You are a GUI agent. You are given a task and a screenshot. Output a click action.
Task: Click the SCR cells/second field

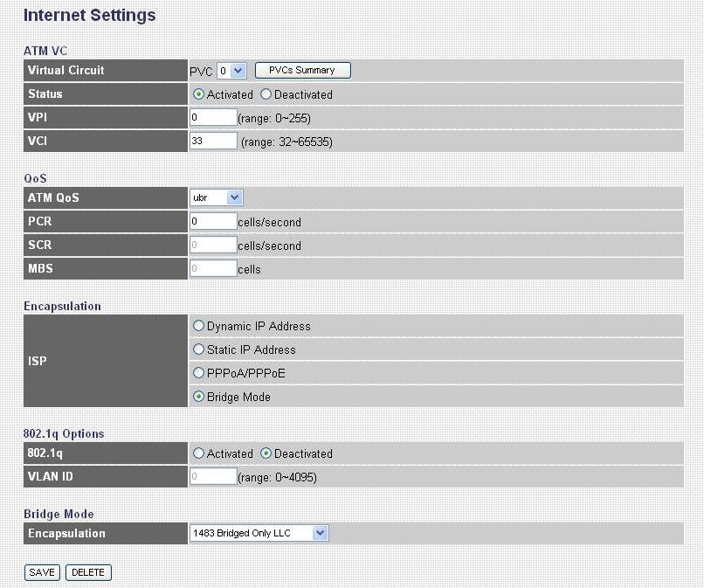213,246
